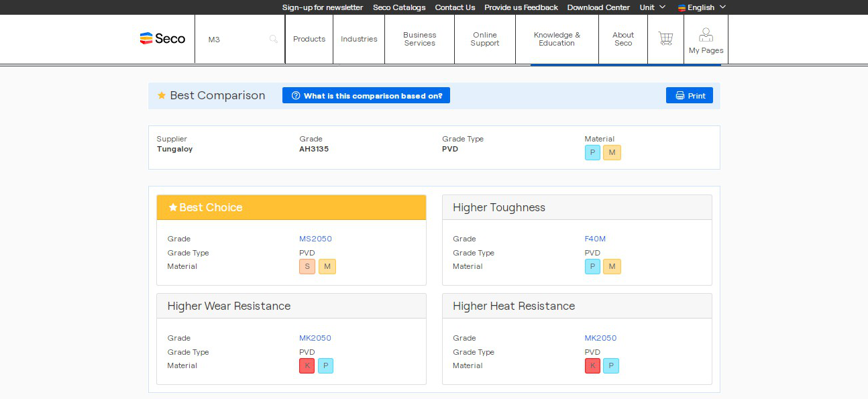Open the Products menu
Screen dimensions: 868x399
pos(309,39)
